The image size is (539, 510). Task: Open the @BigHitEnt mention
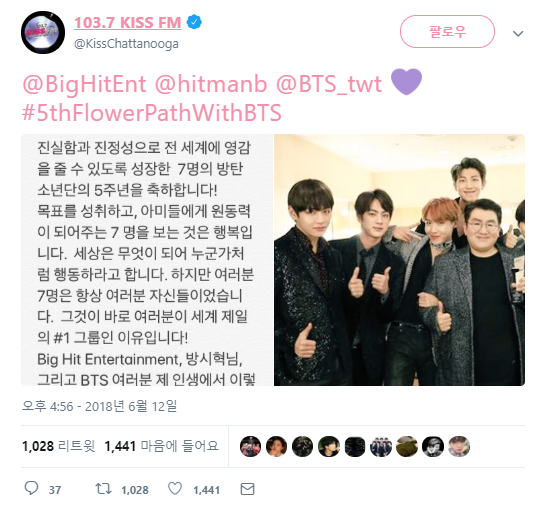[85, 84]
